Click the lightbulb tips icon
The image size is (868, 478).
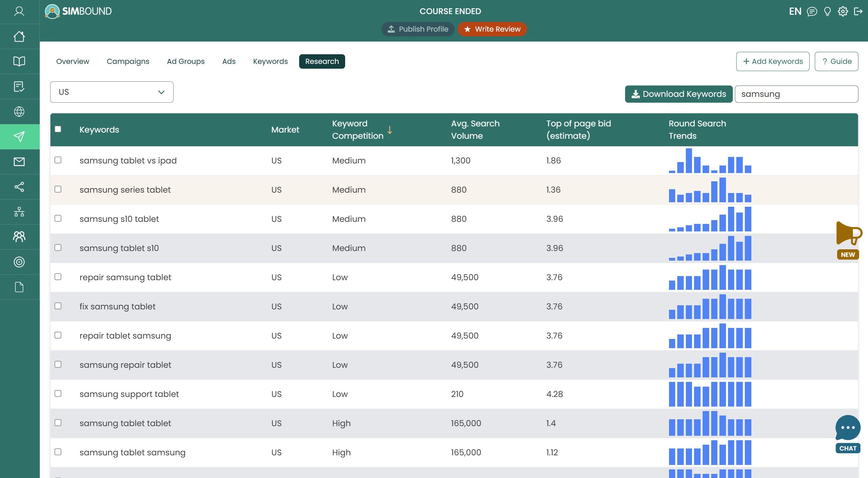click(x=828, y=11)
